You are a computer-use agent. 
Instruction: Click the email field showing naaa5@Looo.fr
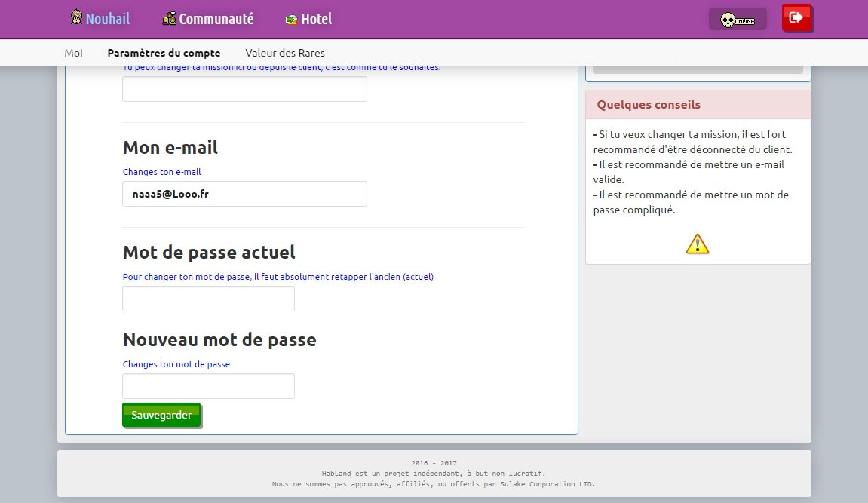244,194
